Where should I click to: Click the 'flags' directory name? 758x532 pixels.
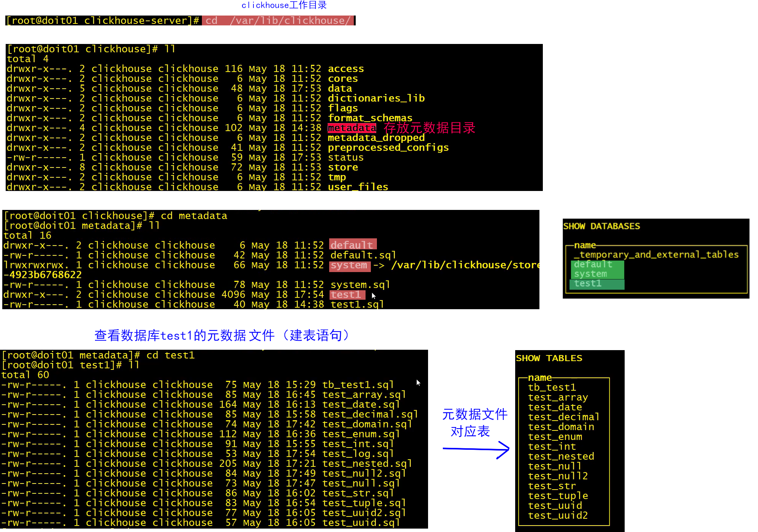click(342, 108)
